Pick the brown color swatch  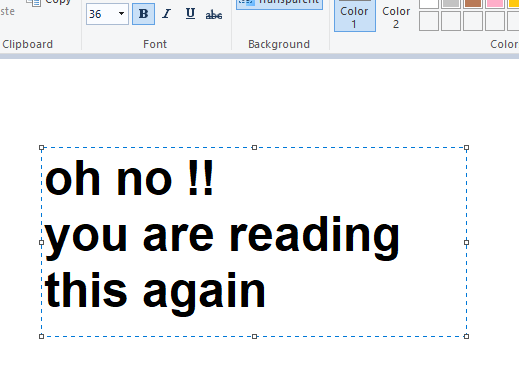[x=473, y=3]
